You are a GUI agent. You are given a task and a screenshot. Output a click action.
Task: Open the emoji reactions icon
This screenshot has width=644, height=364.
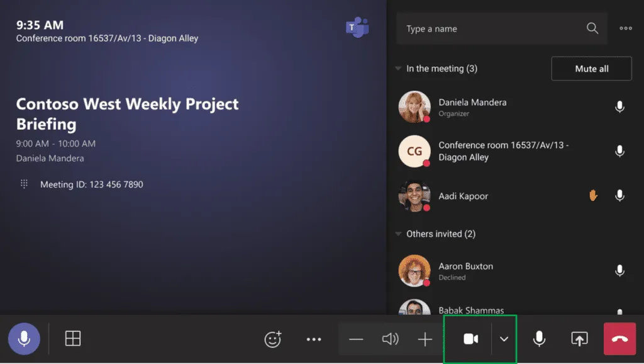(x=273, y=339)
